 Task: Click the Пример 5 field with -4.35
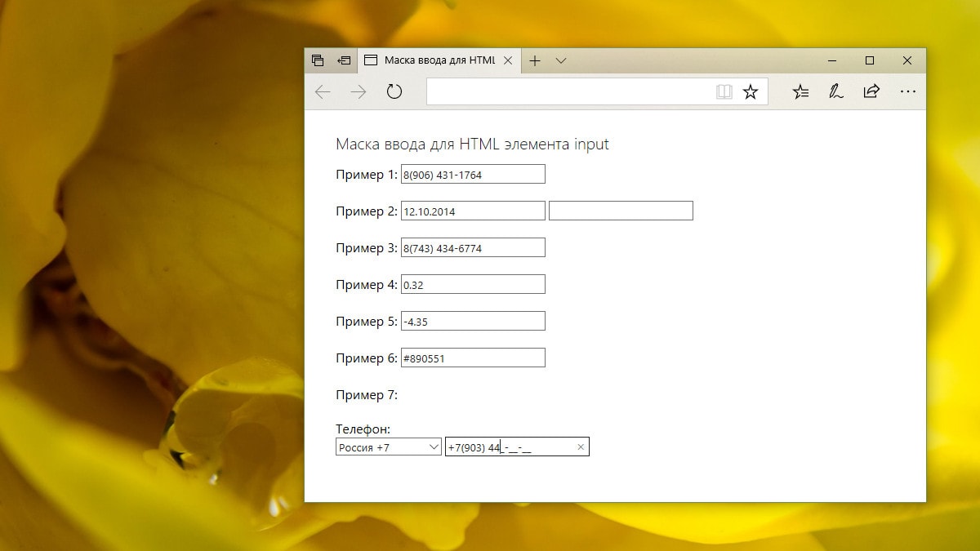(x=473, y=321)
